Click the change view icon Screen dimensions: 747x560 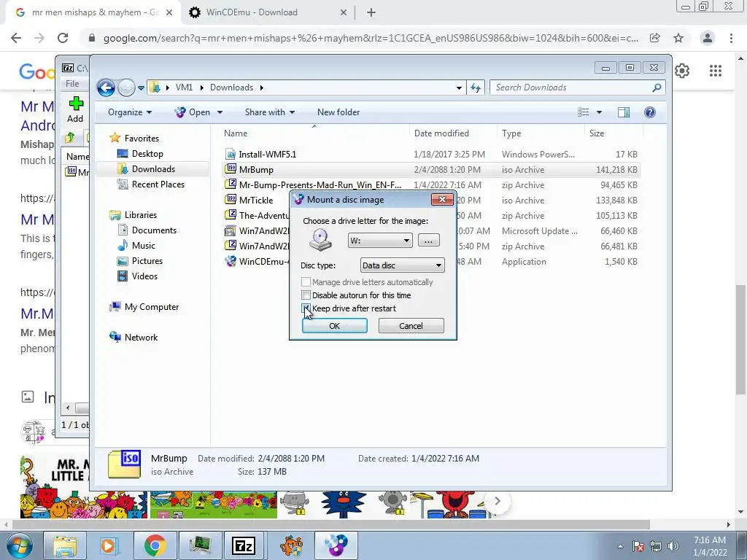(x=584, y=112)
